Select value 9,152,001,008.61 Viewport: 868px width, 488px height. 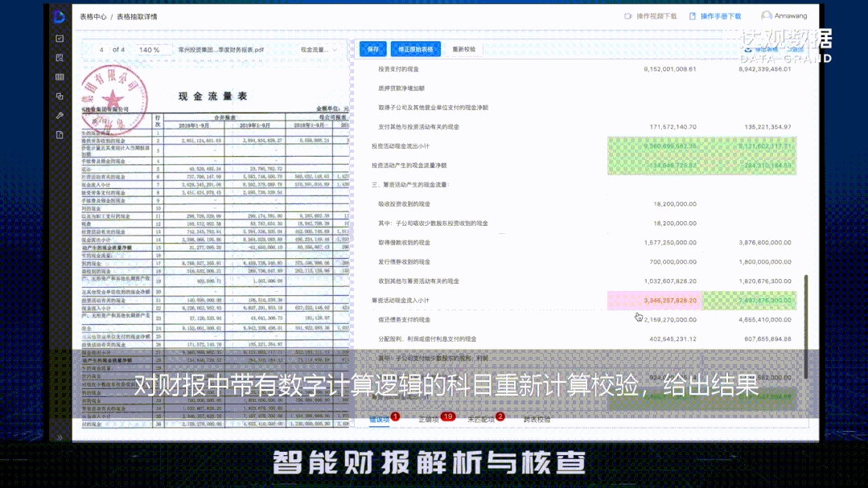point(670,69)
